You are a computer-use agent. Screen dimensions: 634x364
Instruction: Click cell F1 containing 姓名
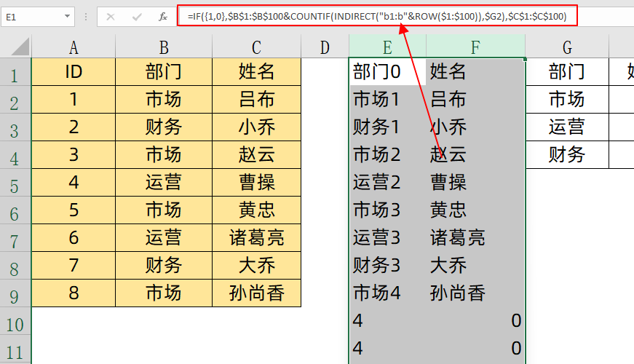pos(475,72)
